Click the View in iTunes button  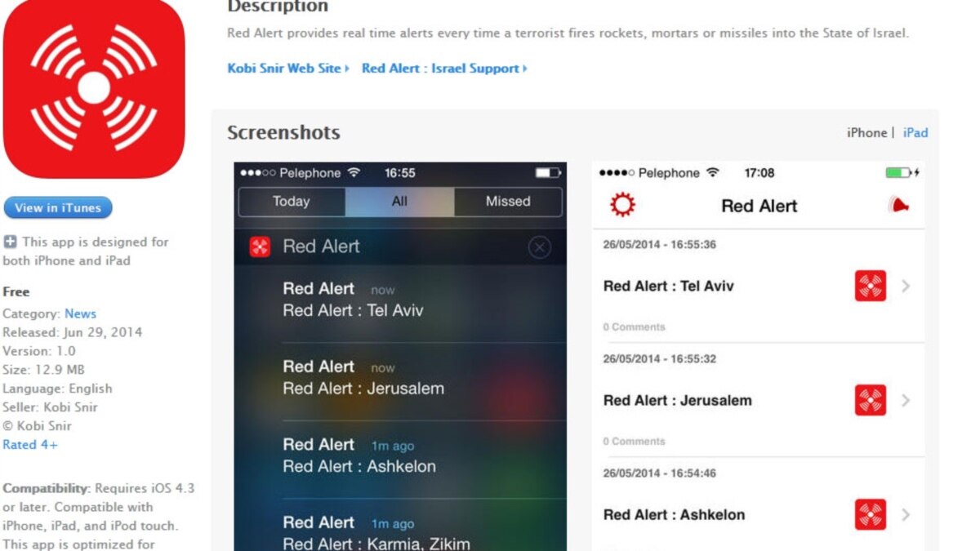click(58, 207)
